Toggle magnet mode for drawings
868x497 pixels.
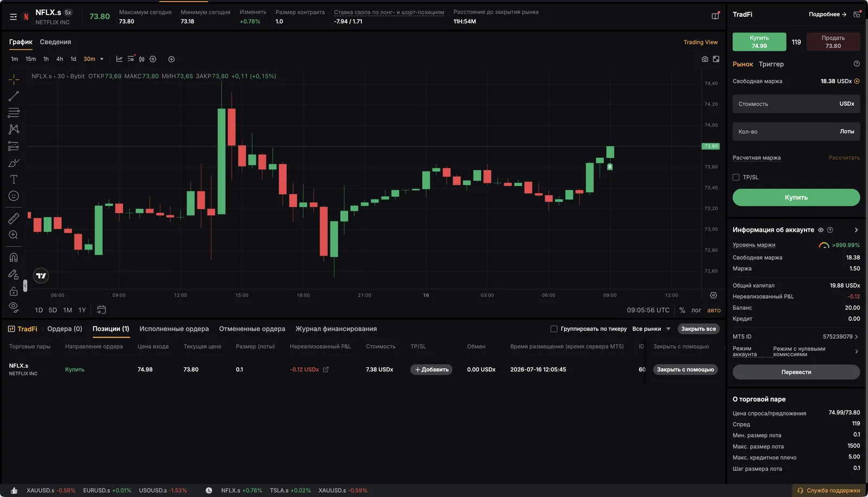coord(14,257)
